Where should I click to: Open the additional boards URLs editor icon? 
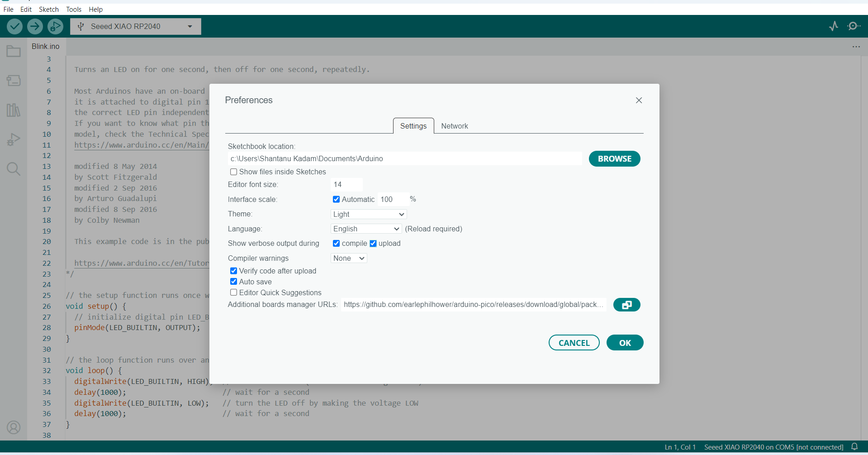(626, 305)
